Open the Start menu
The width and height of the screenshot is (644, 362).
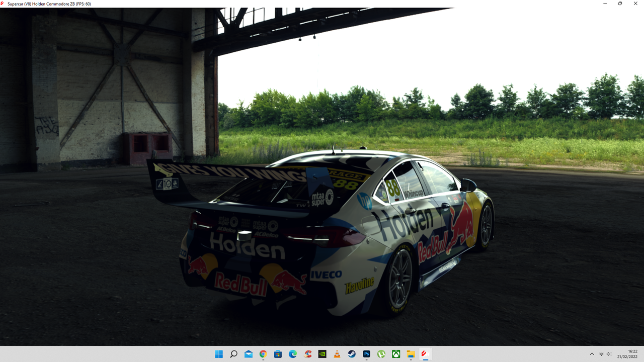point(218,354)
